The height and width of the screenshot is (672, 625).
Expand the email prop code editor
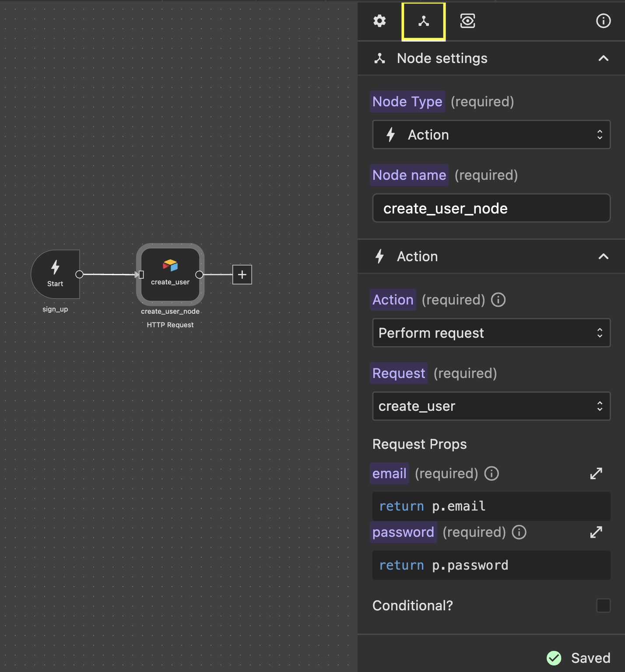point(596,473)
